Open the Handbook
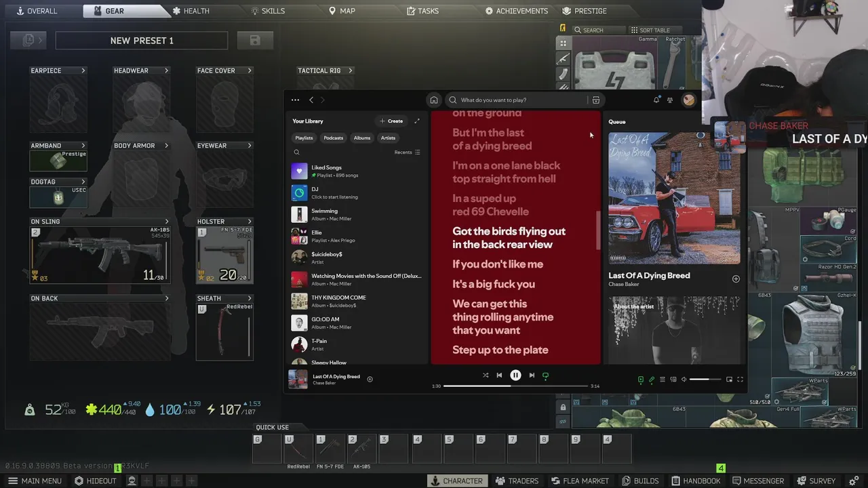 tap(695, 481)
